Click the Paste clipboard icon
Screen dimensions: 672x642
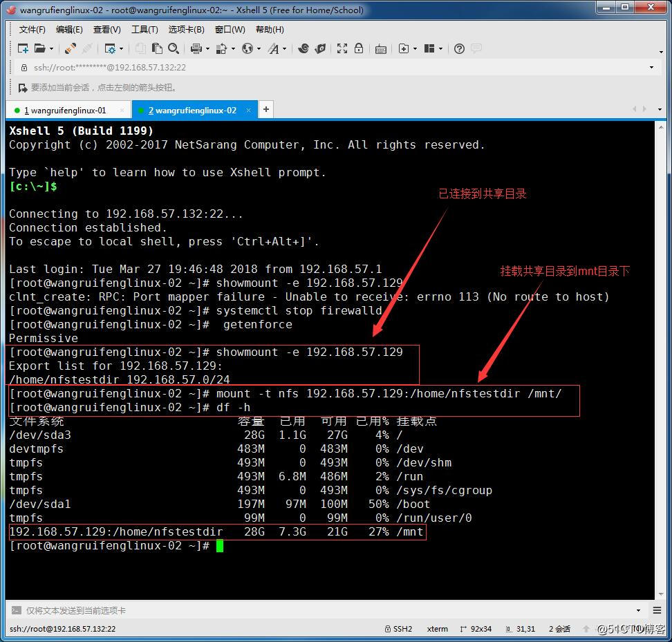tap(157, 48)
